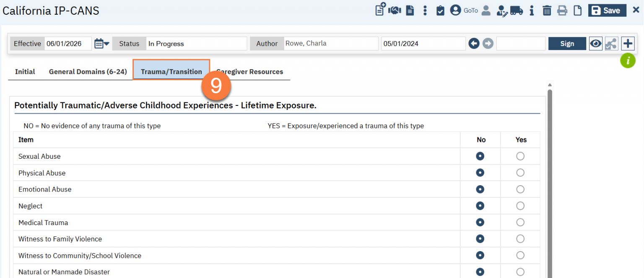The height and width of the screenshot is (278, 644).
Task: Toggle the eye view icon
Action: pyautogui.click(x=596, y=43)
